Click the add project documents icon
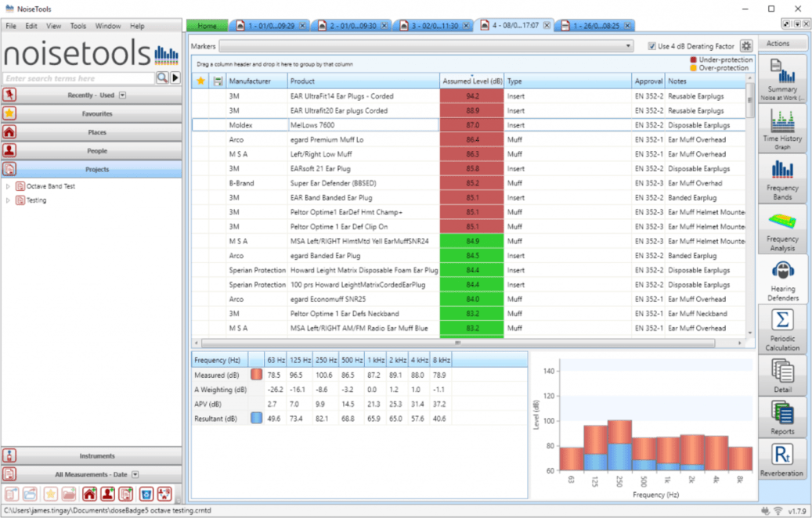Viewport: 812px width, 518px height. 126,495
